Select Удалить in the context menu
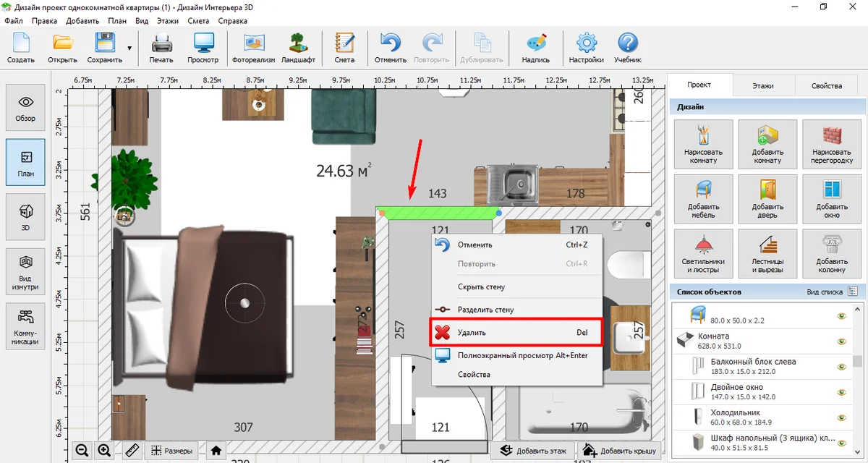 516,333
